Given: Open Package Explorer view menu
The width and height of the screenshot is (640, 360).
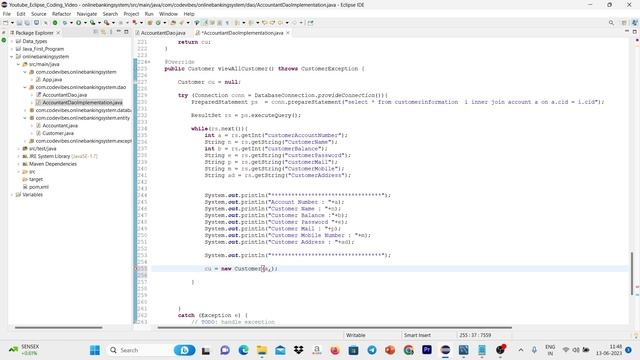Looking at the screenshot, I should tap(111, 32).
